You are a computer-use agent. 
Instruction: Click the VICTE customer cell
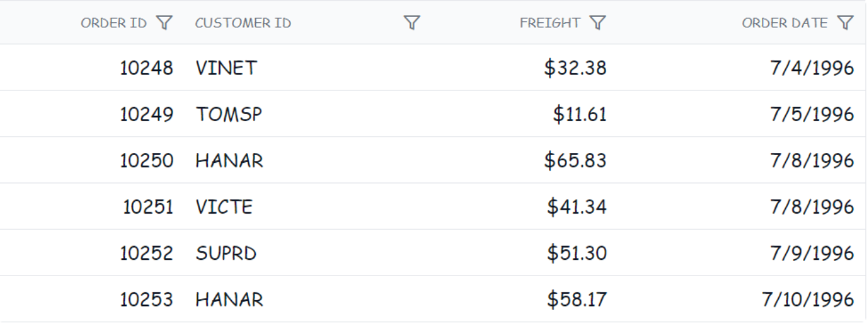(223, 207)
